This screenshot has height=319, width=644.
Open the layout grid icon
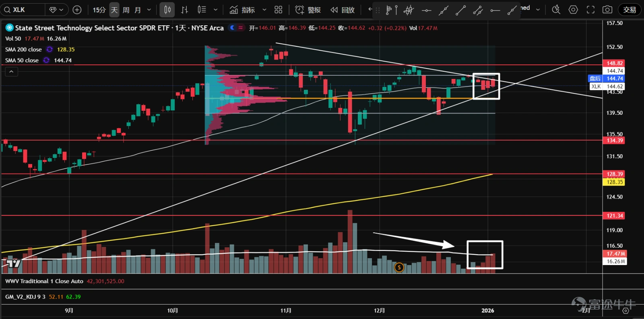(278, 10)
